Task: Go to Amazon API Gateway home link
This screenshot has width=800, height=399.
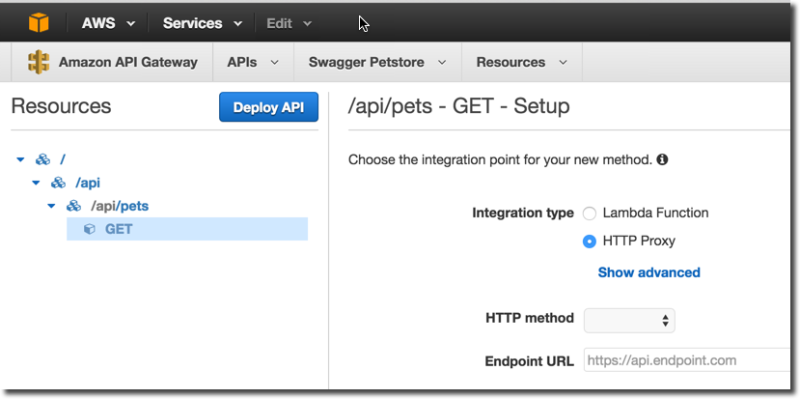Action: (128, 62)
